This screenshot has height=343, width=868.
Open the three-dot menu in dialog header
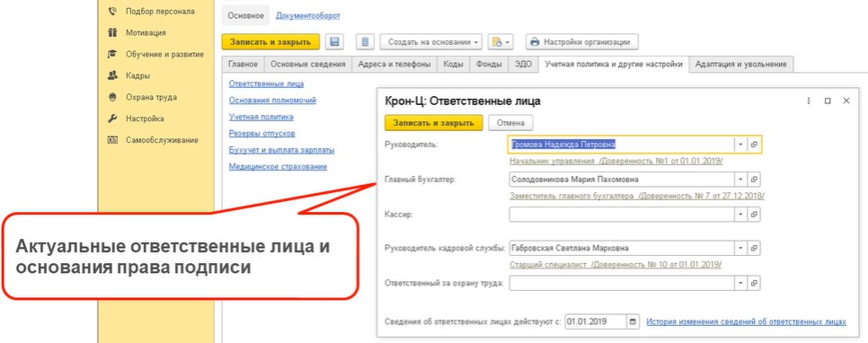click(809, 101)
